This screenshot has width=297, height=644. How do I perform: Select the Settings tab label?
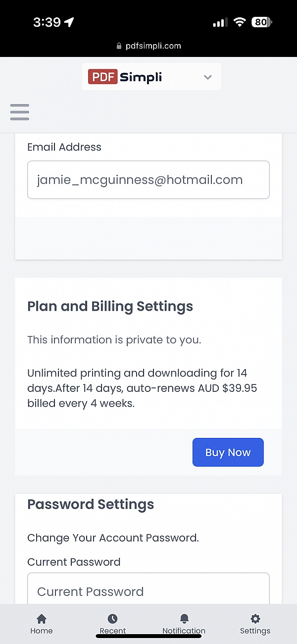[x=255, y=631]
